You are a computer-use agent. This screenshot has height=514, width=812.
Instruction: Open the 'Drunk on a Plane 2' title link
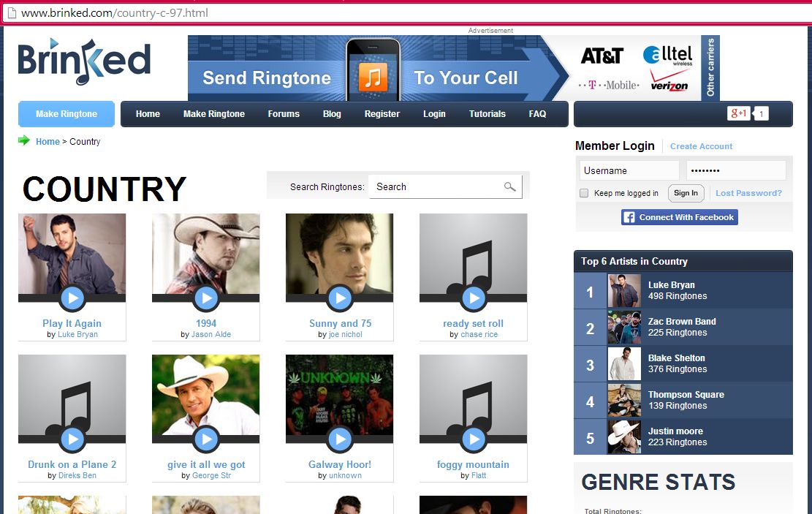click(x=72, y=464)
